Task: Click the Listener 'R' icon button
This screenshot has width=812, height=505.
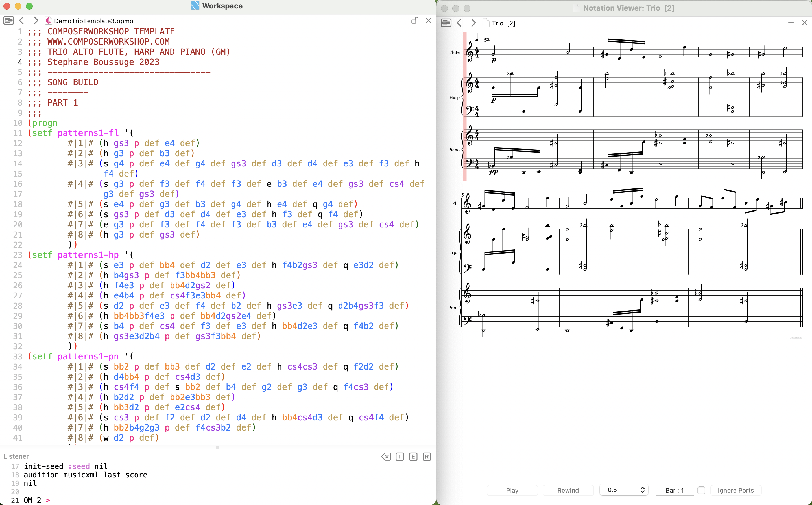Action: [x=427, y=456]
